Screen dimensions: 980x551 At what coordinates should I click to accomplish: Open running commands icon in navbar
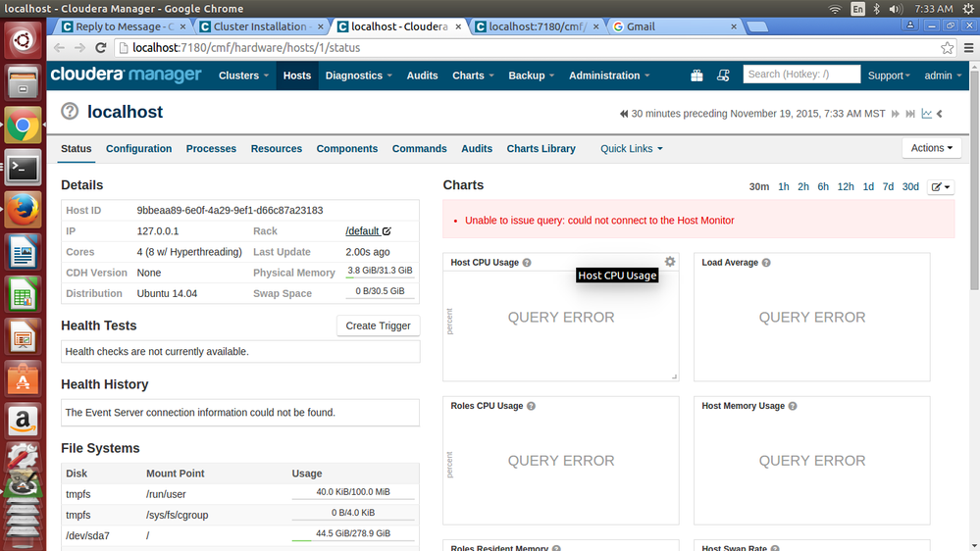(x=723, y=75)
